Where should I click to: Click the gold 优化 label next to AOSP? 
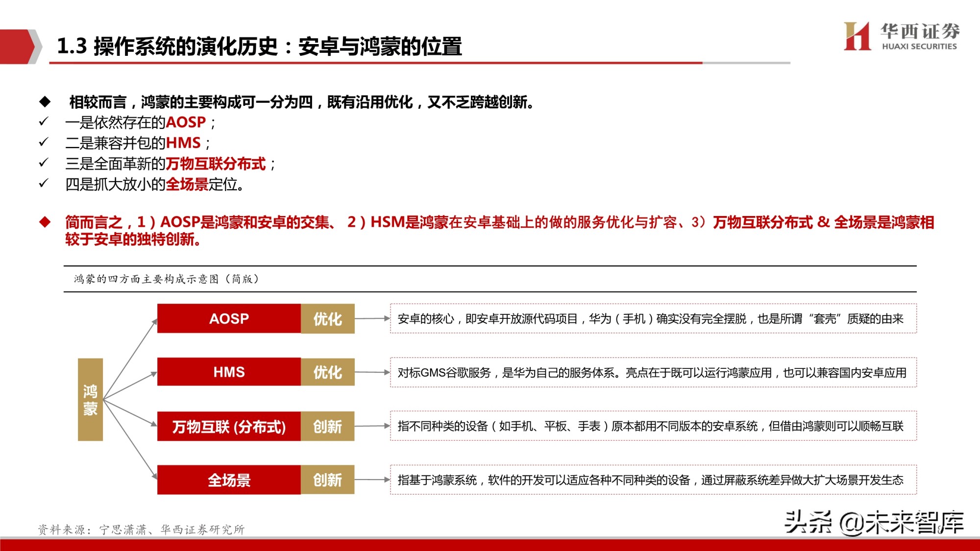tap(328, 319)
